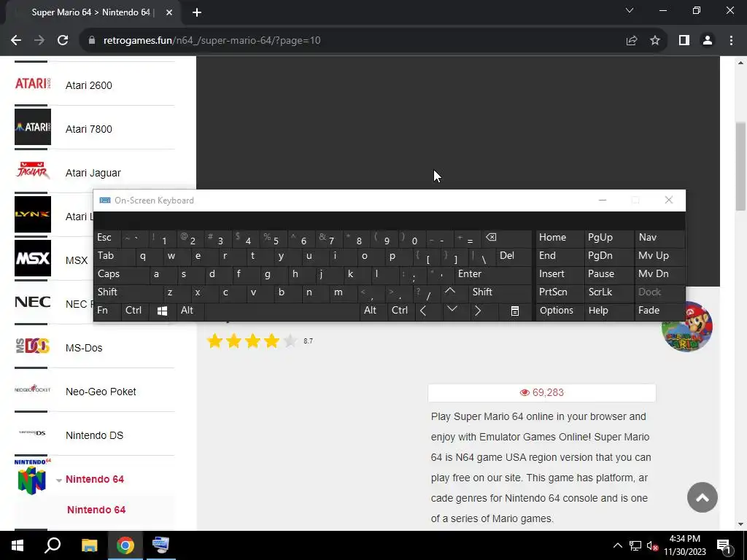The image size is (747, 560).
Task: Click the browser address bar URL
Action: pyautogui.click(x=212, y=41)
